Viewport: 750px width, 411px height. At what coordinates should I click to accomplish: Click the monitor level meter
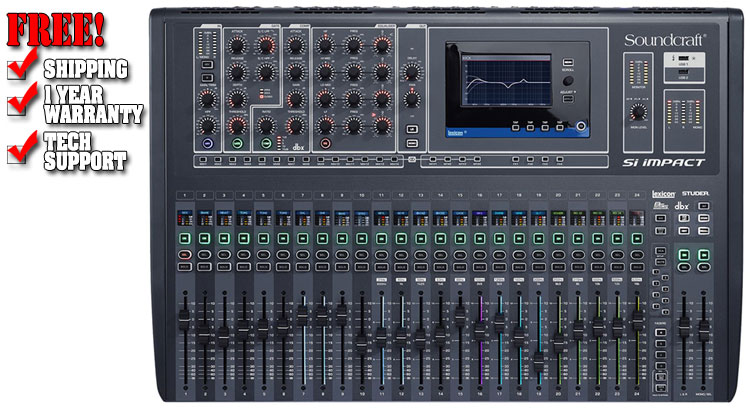(638, 72)
